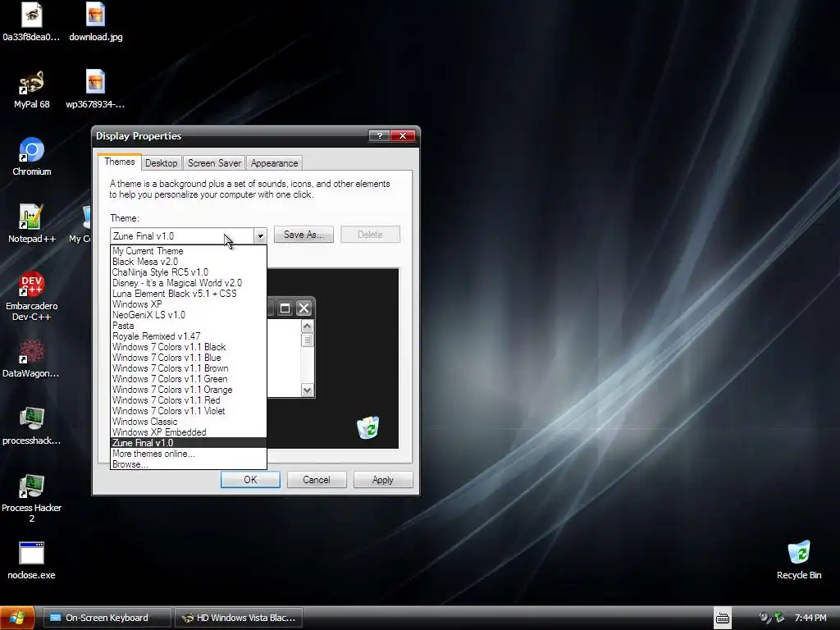Screen dimensions: 840x630
Task: Choose Windows 7 Colors v1.1 Blue
Action: (188, 358)
